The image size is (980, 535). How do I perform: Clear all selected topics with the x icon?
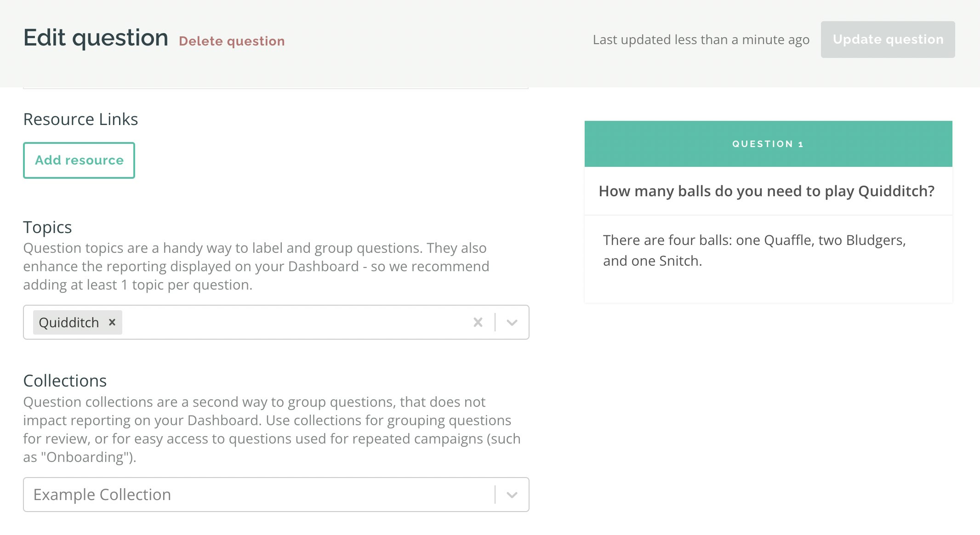tap(478, 322)
